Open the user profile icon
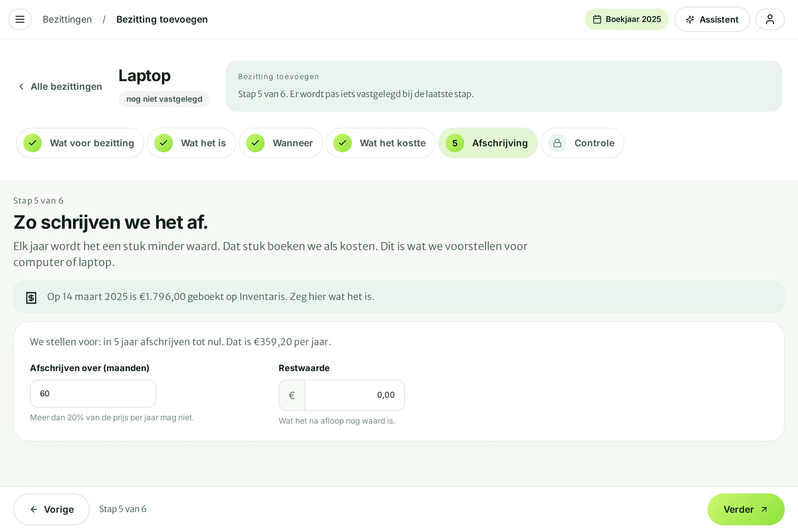798x532 pixels. pos(769,19)
